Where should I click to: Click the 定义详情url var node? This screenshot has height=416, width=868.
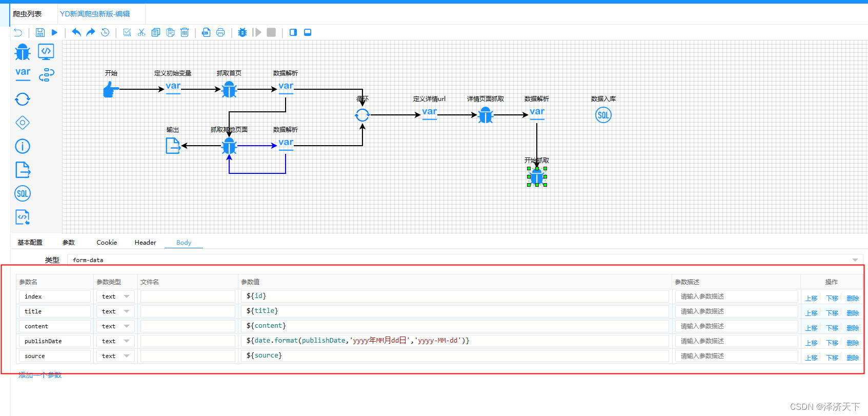430,113
